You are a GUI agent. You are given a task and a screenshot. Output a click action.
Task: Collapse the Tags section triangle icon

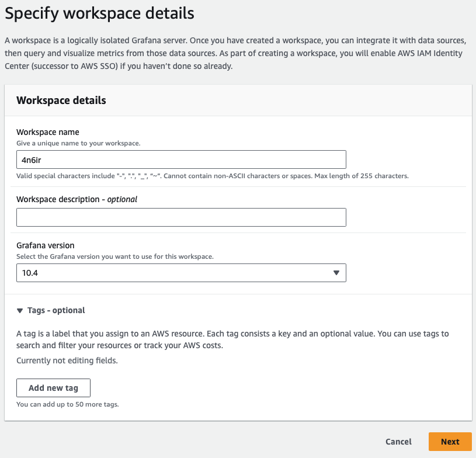(x=20, y=311)
